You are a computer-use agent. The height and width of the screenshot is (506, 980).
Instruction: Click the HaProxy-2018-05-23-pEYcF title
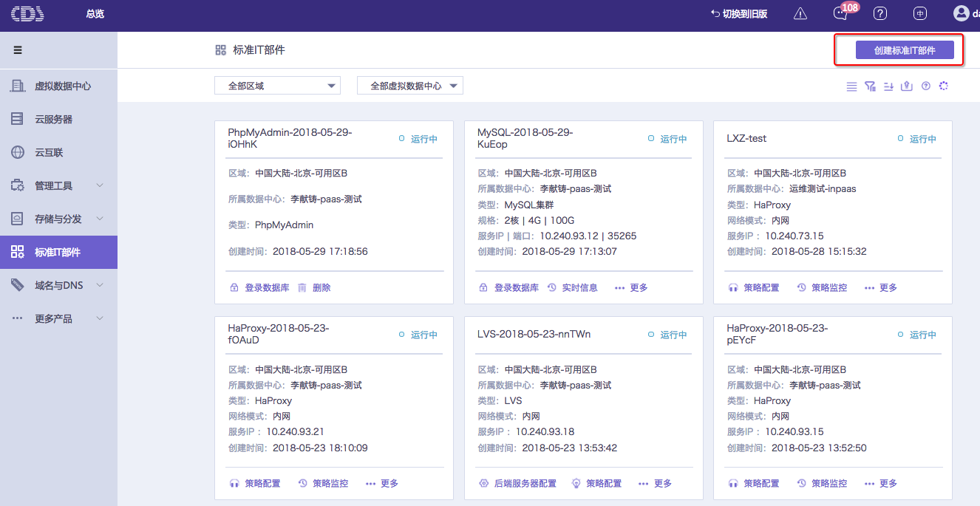(x=777, y=334)
